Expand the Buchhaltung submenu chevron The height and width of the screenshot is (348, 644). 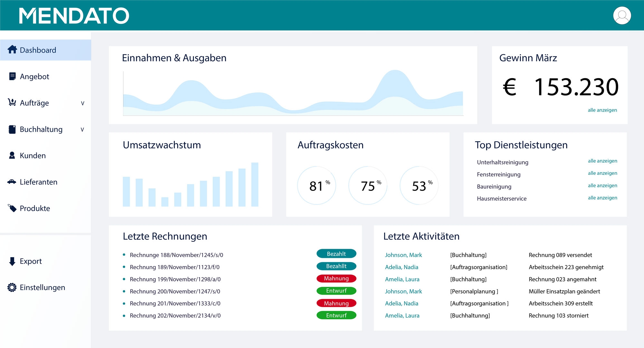pyautogui.click(x=82, y=129)
